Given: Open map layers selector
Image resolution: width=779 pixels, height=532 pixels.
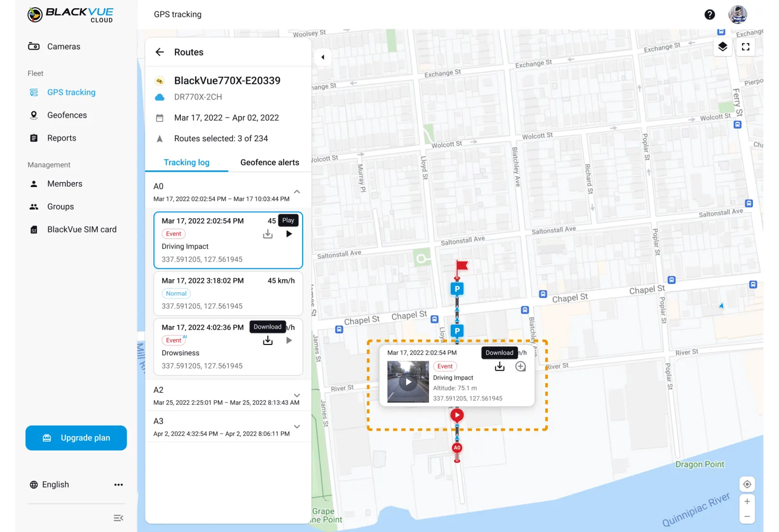Looking at the screenshot, I should pos(722,47).
